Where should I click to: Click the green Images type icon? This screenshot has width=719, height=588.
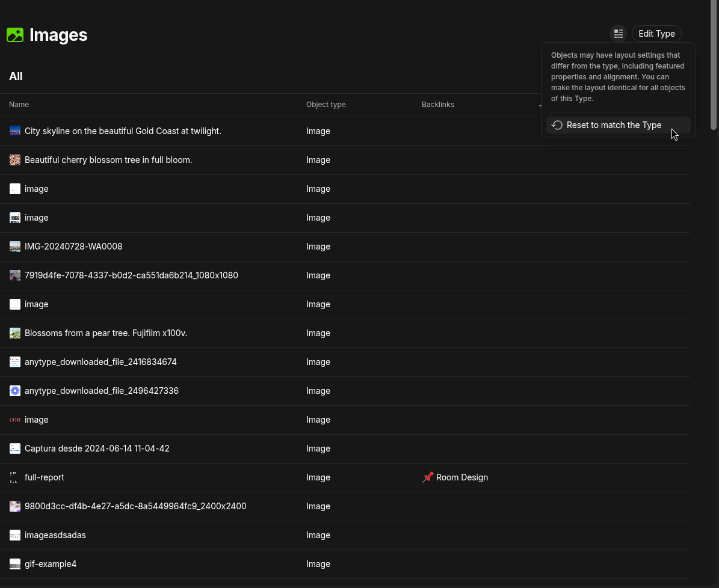point(15,35)
